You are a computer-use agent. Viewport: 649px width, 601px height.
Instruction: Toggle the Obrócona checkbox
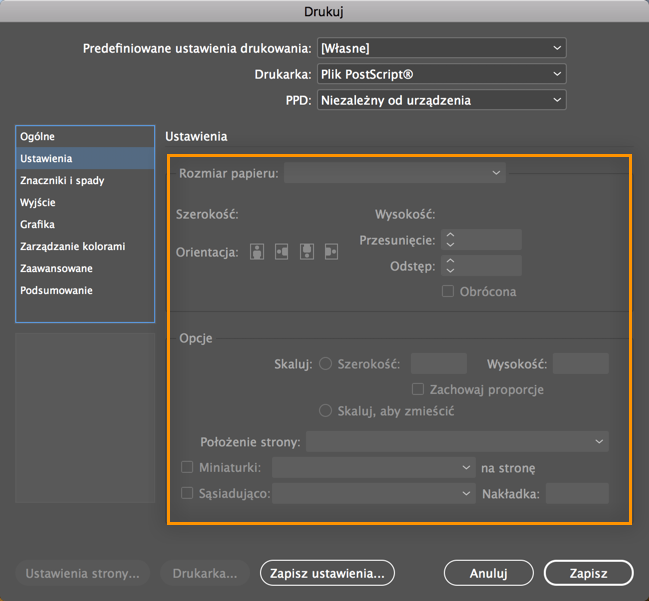[x=449, y=291]
